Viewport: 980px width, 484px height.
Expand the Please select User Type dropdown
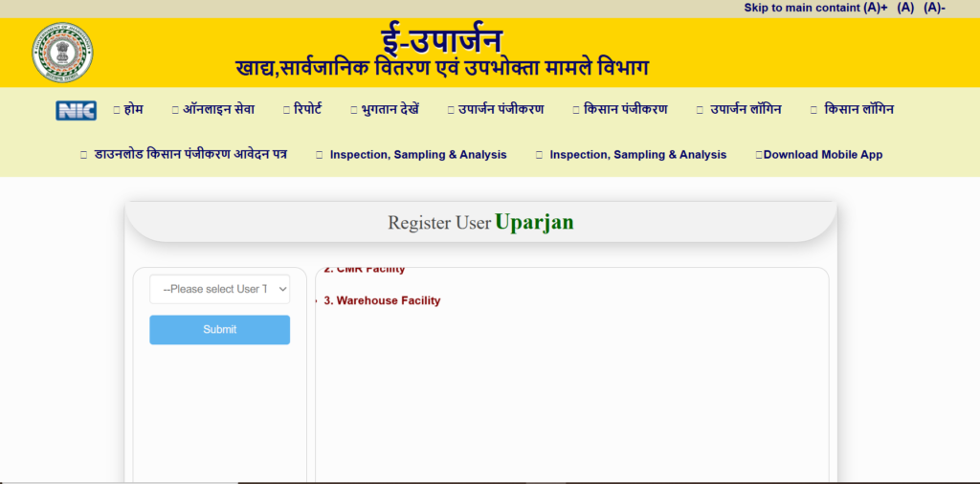pyautogui.click(x=219, y=289)
